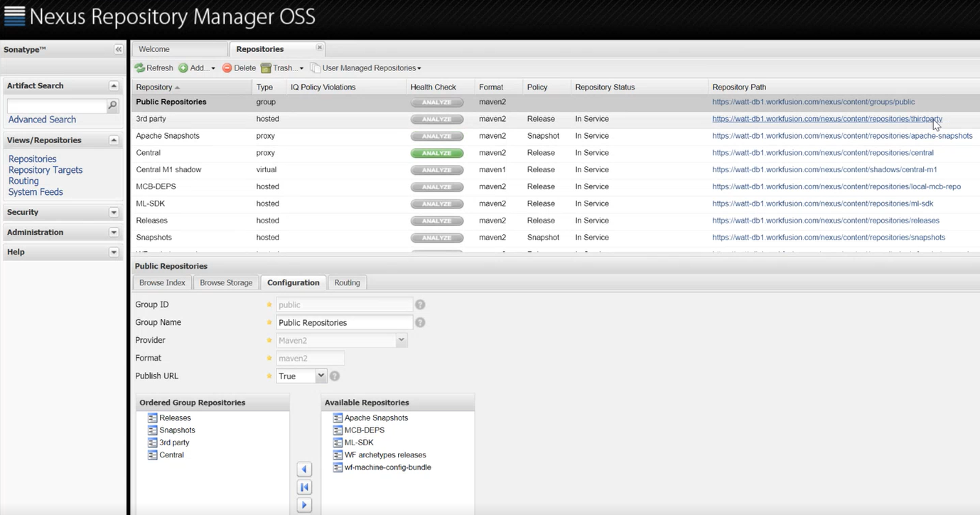The height and width of the screenshot is (515, 980).
Task: Click the help icon beside Group ID
Action: 420,304
